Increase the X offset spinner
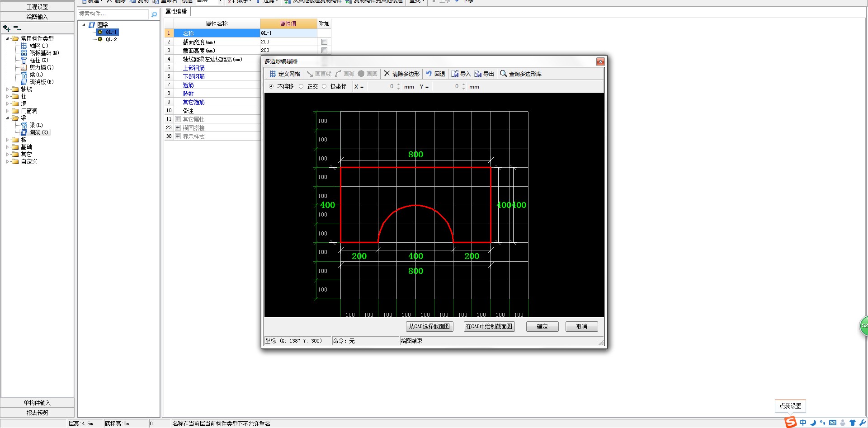This screenshot has height=428, width=868. click(x=398, y=85)
